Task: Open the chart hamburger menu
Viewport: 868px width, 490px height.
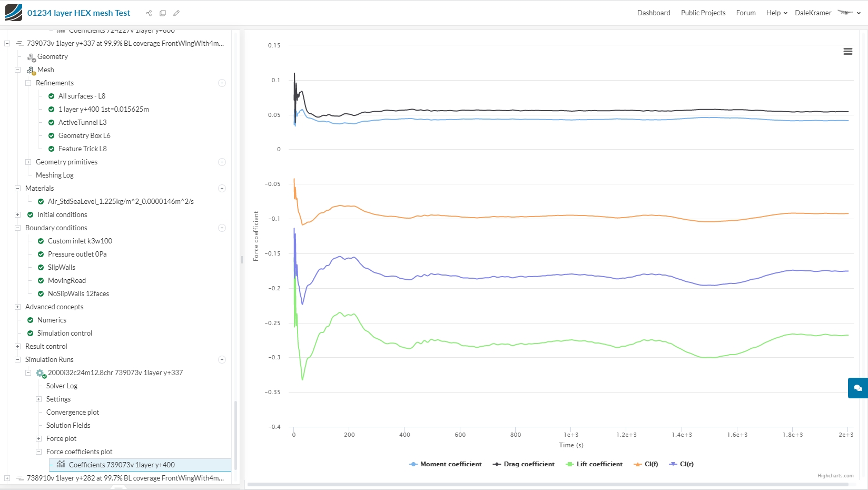Action: [x=848, y=52]
